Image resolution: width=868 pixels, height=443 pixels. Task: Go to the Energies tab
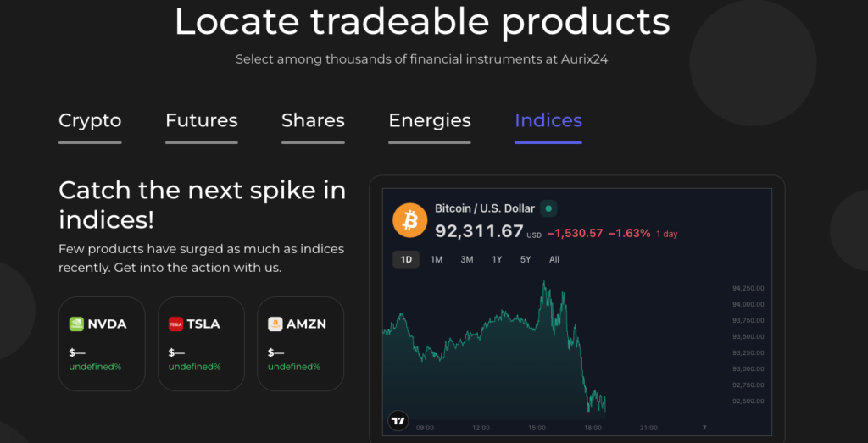click(x=429, y=120)
